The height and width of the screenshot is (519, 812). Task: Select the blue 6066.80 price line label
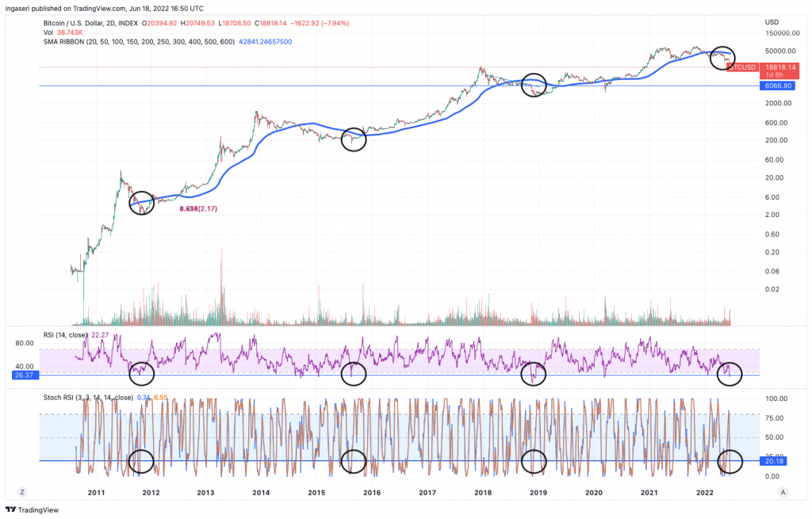coord(779,86)
